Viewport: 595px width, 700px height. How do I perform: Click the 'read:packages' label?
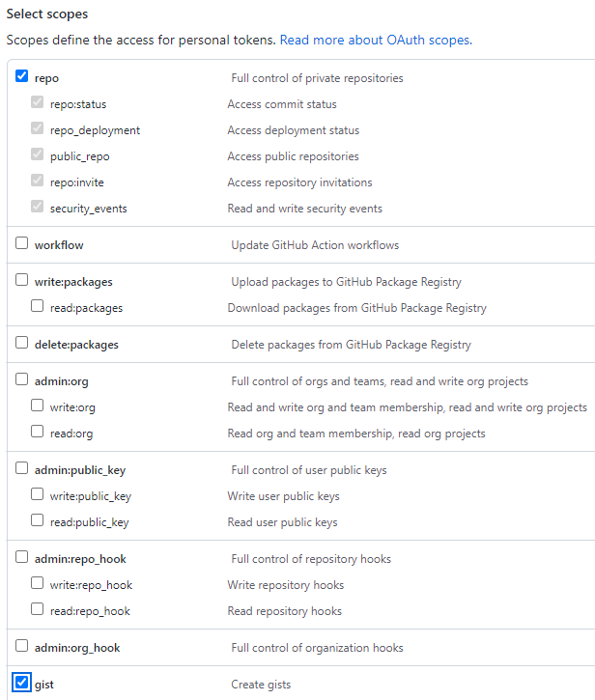pyautogui.click(x=86, y=308)
